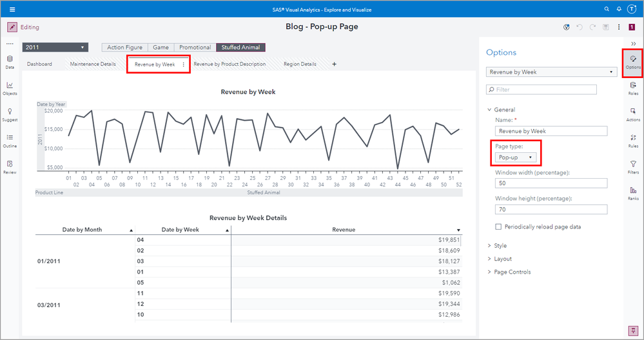
Task: Open the Objects pane icon
Action: tap(10, 86)
